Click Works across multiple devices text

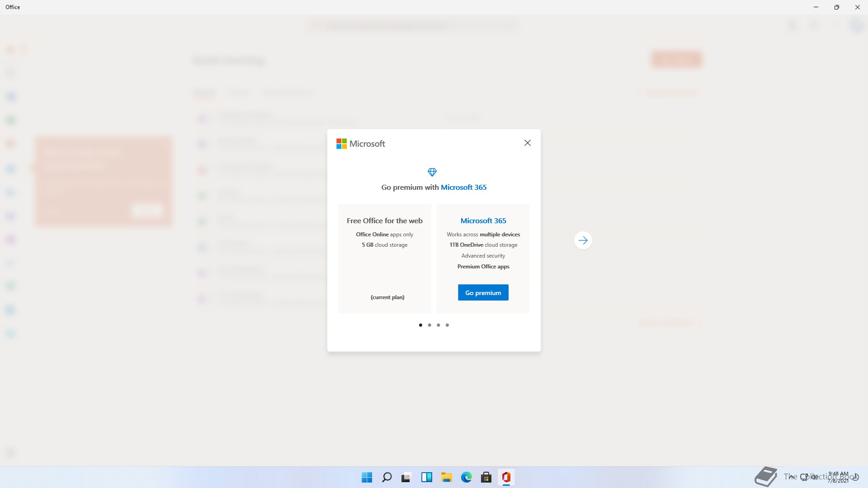click(x=483, y=235)
